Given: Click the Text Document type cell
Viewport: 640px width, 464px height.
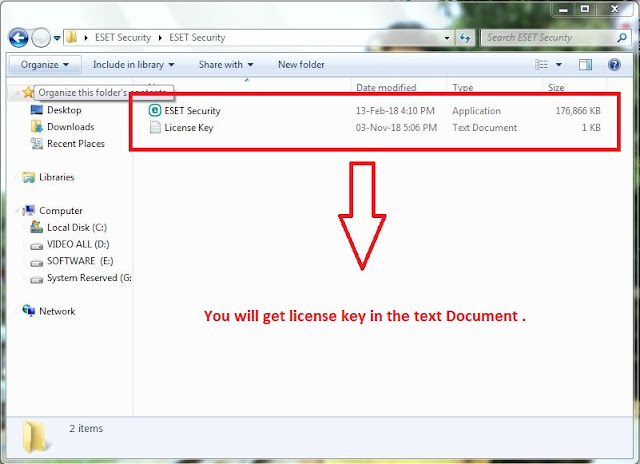Looking at the screenshot, I should (484, 128).
